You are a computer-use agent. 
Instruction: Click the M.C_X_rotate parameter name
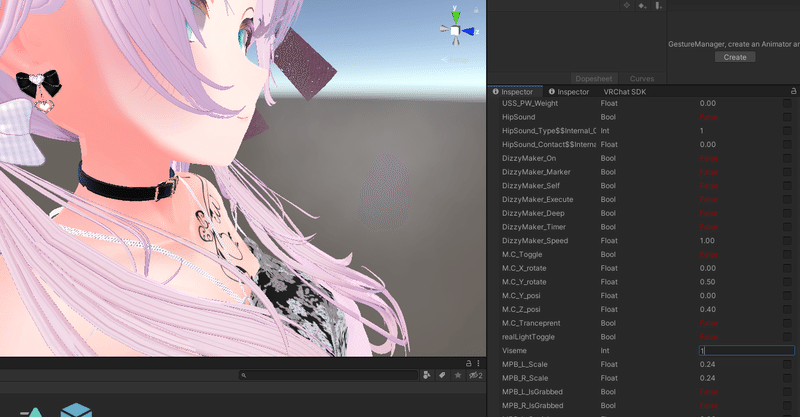(x=524, y=268)
